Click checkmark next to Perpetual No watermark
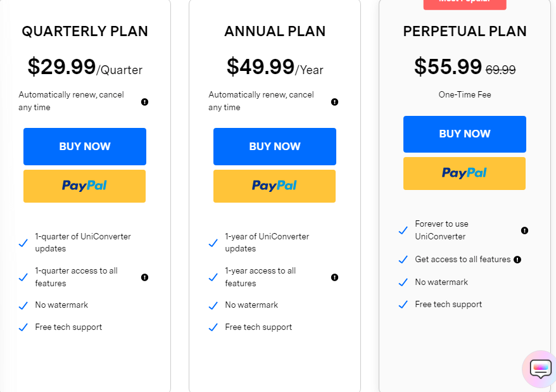The image size is (556, 392). (403, 282)
